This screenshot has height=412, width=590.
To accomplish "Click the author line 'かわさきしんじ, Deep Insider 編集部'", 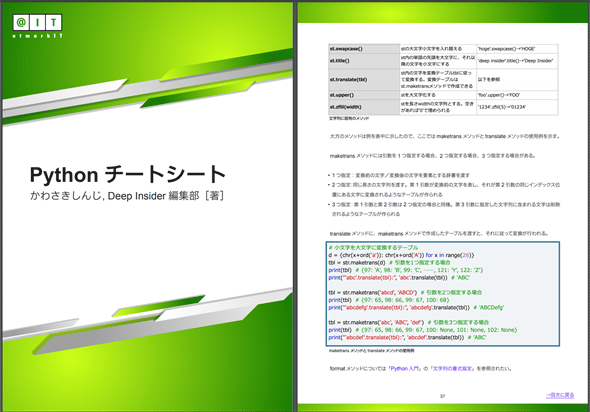I will click(x=127, y=196).
